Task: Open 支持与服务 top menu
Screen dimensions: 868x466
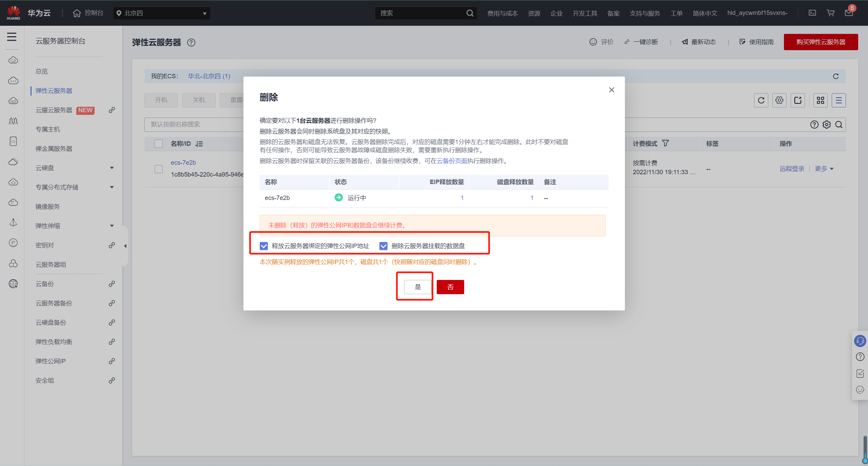Action: pyautogui.click(x=645, y=13)
